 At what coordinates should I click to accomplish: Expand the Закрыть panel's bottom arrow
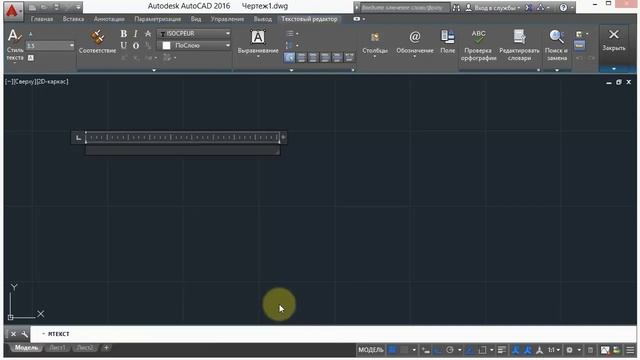pyautogui.click(x=613, y=69)
